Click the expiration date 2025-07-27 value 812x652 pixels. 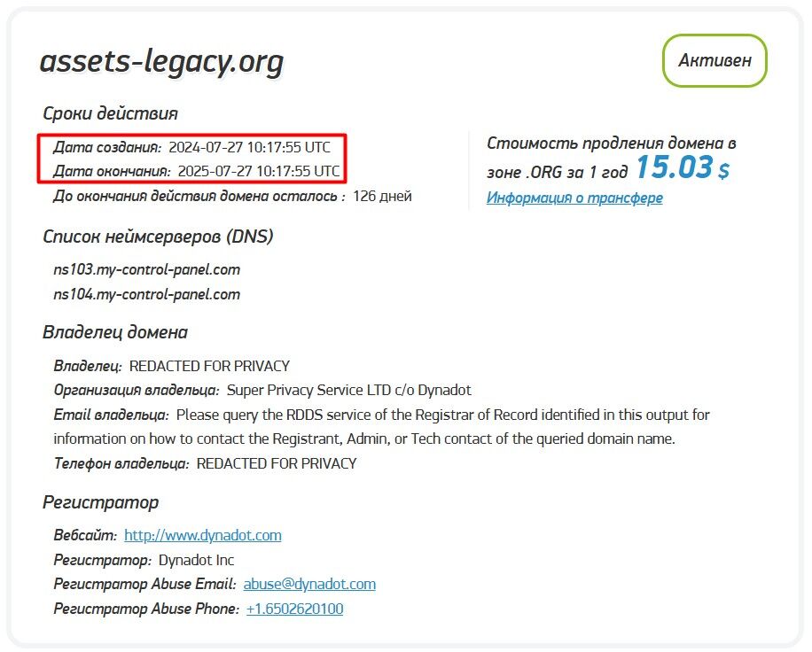tap(259, 171)
